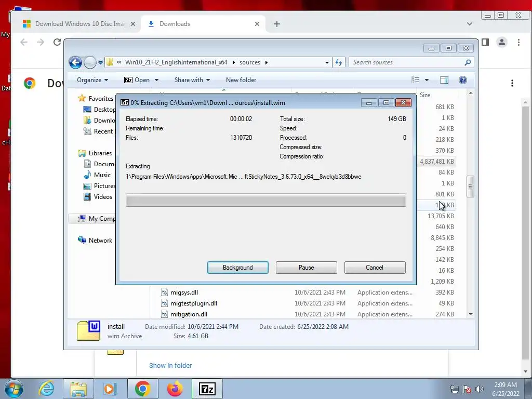Click the 4,837,481 KB size cell
532x399 pixels.
pyautogui.click(x=436, y=162)
